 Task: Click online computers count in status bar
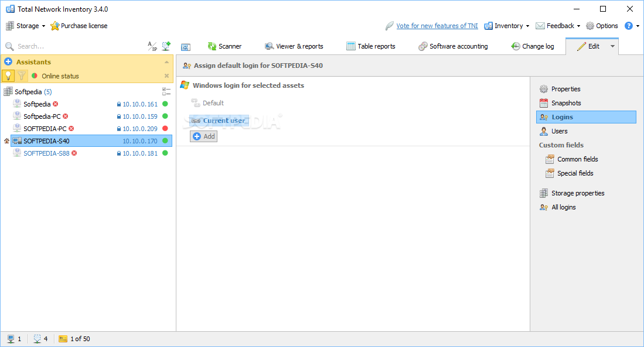(15, 339)
